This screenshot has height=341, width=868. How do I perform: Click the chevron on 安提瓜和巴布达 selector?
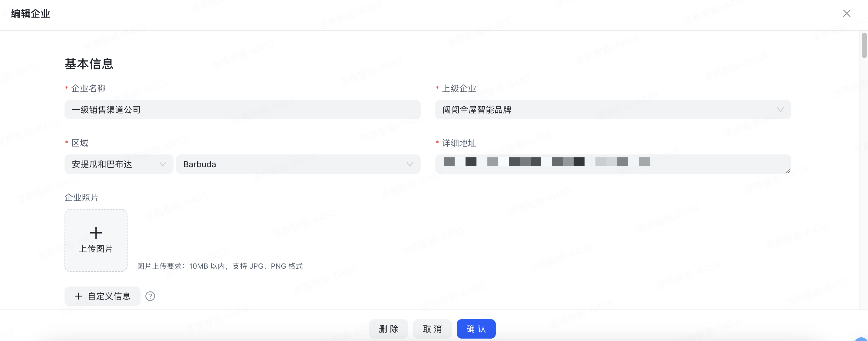click(162, 164)
